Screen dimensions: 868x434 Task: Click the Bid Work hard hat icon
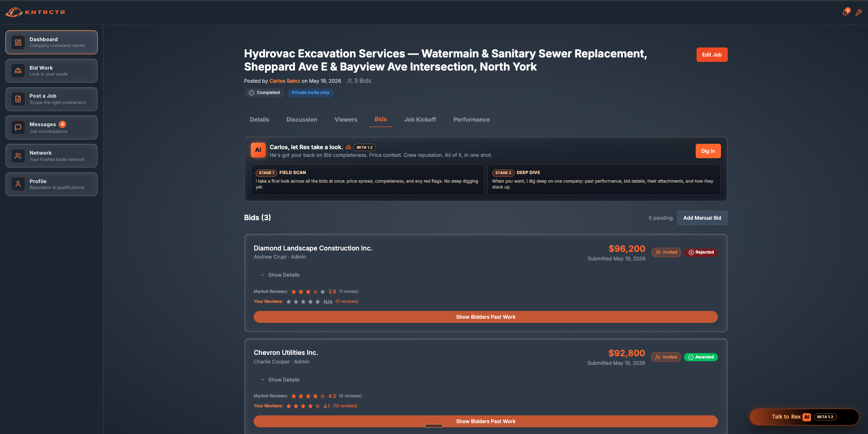(x=18, y=71)
